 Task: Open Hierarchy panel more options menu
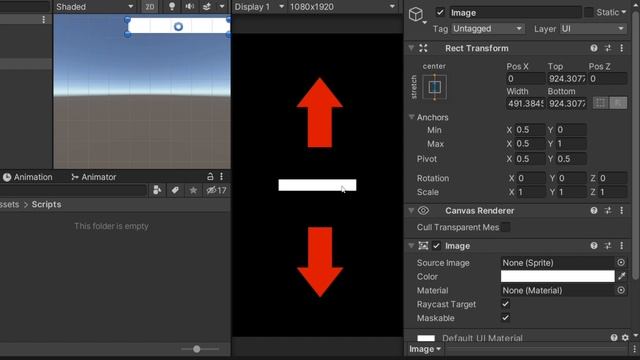point(44,20)
